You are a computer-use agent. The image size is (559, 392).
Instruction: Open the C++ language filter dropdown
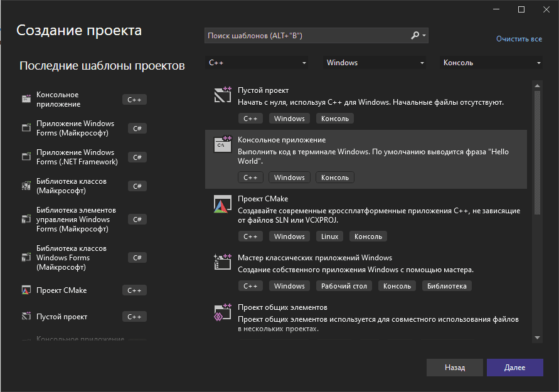pyautogui.click(x=257, y=63)
